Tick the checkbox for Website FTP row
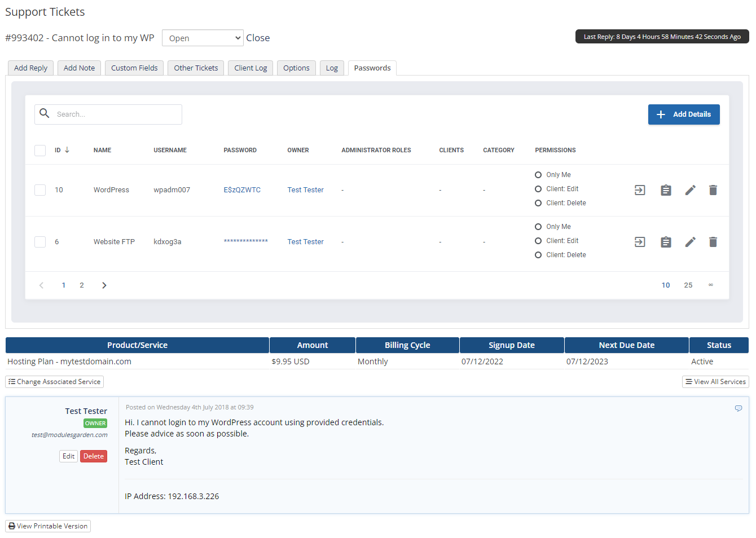This screenshot has width=756, height=538. (x=40, y=242)
